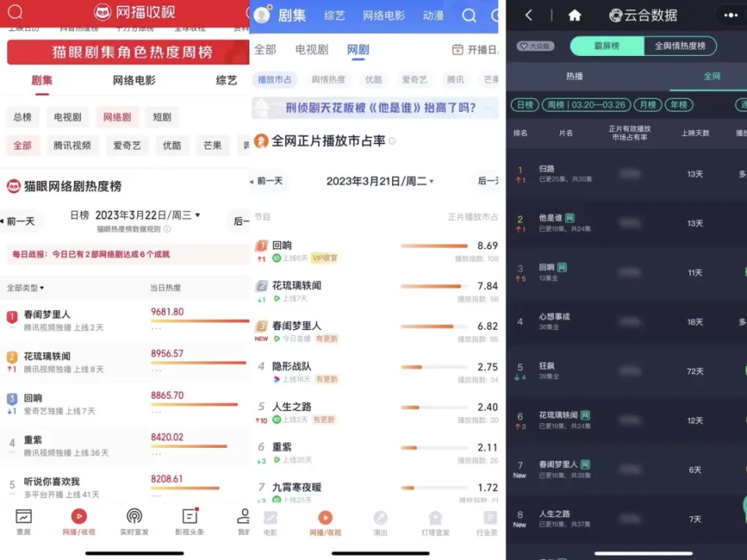Open the 归路 row in 云合数据 ranking

[626, 174]
